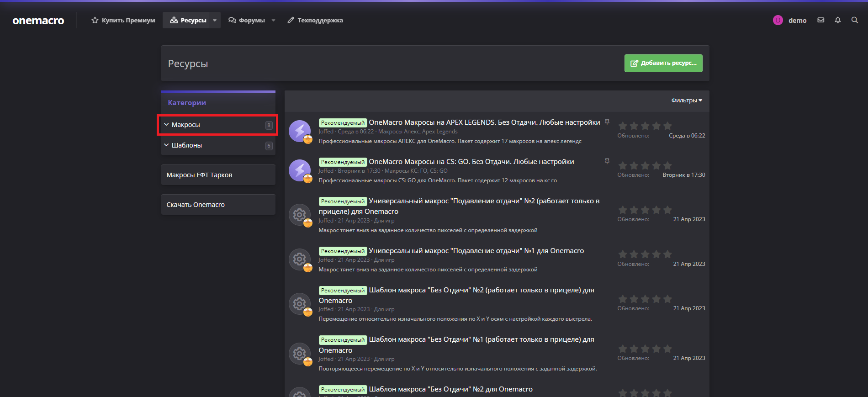Image resolution: width=868 pixels, height=397 pixels.
Task: Open the Фильтры dropdown
Action: [687, 101]
